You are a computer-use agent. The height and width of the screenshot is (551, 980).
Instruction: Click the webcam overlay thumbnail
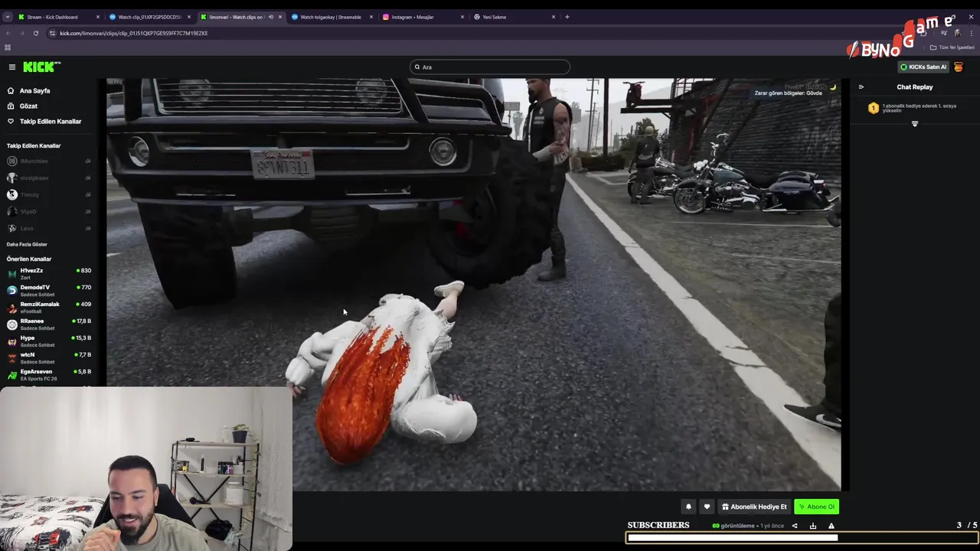click(x=145, y=468)
